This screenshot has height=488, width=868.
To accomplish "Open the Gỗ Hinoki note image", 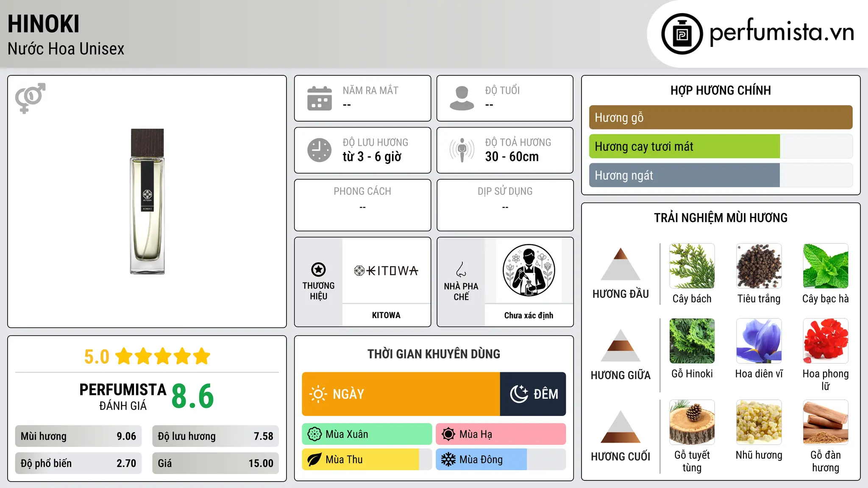I will coord(692,341).
